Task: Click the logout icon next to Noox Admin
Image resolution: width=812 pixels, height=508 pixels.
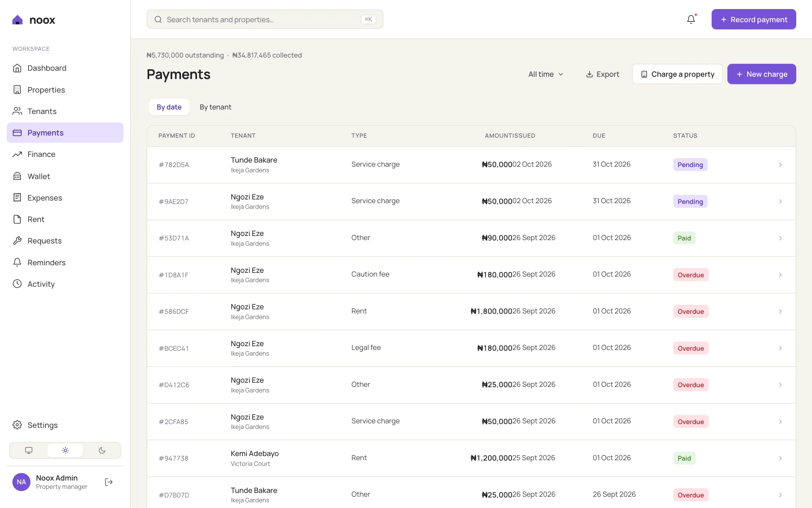Action: pyautogui.click(x=109, y=482)
